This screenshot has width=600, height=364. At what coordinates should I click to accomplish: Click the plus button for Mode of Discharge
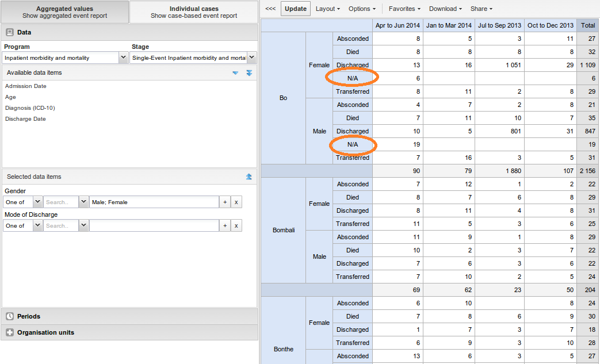[x=225, y=226]
